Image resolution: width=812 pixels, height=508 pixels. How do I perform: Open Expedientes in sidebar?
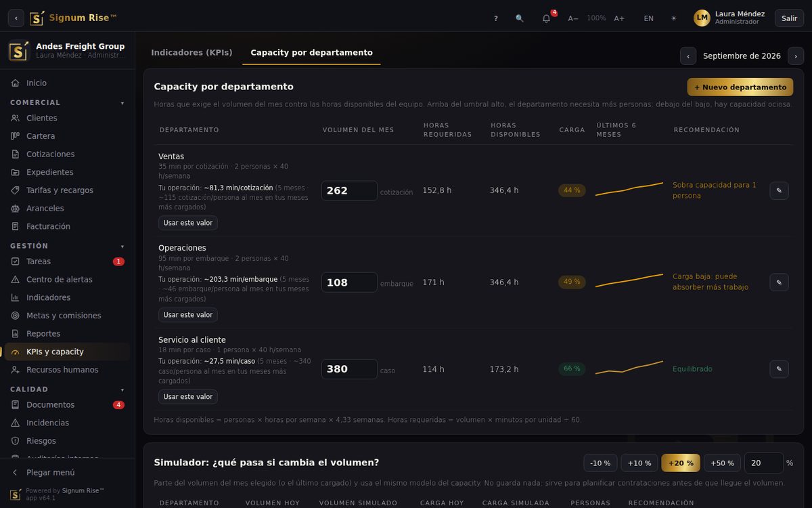(x=68, y=172)
